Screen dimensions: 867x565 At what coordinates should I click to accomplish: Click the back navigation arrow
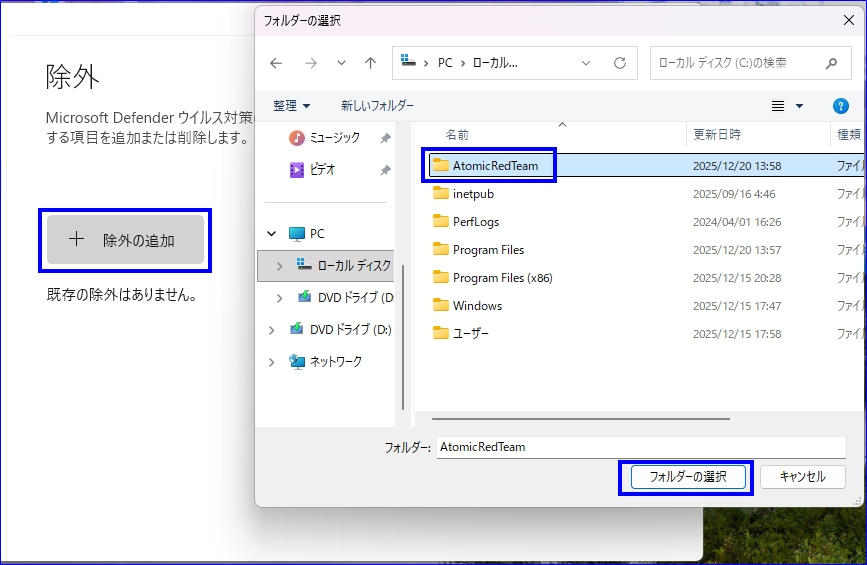tap(277, 63)
